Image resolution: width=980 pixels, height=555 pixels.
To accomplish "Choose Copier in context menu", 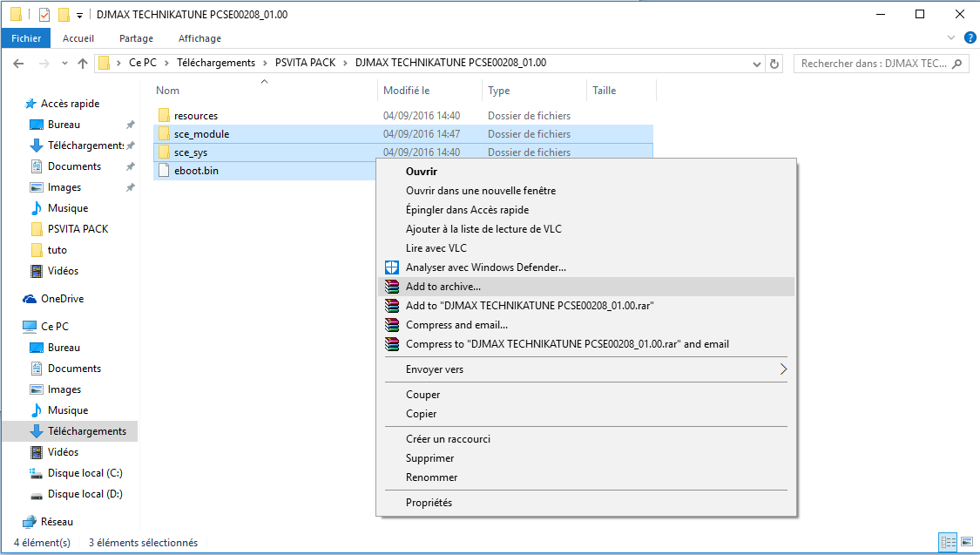I will click(x=586, y=414).
